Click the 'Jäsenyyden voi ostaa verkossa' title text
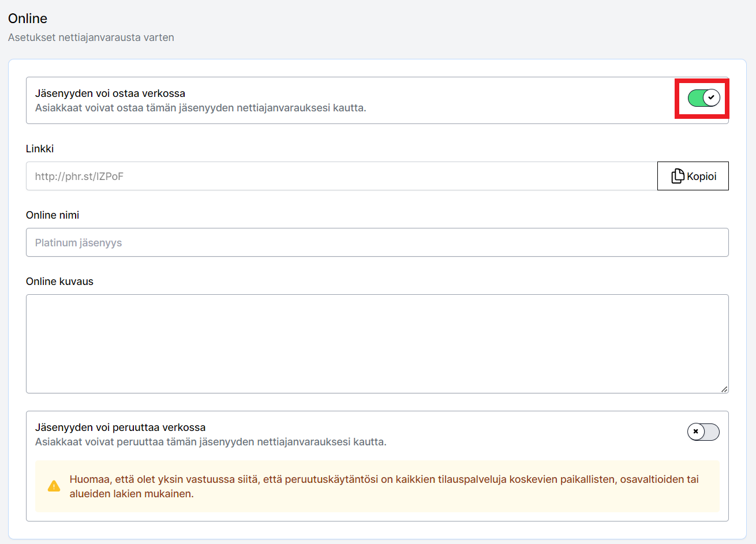Viewport: 756px width, 544px height. (110, 93)
